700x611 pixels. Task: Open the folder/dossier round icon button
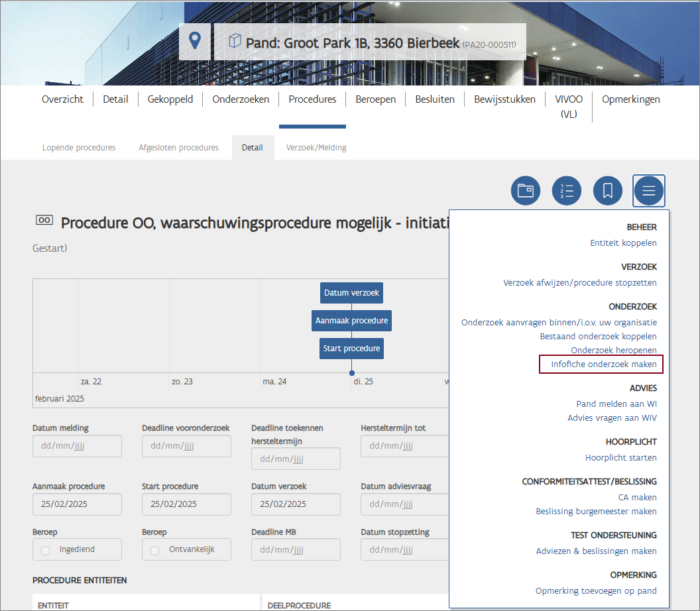[526, 192]
